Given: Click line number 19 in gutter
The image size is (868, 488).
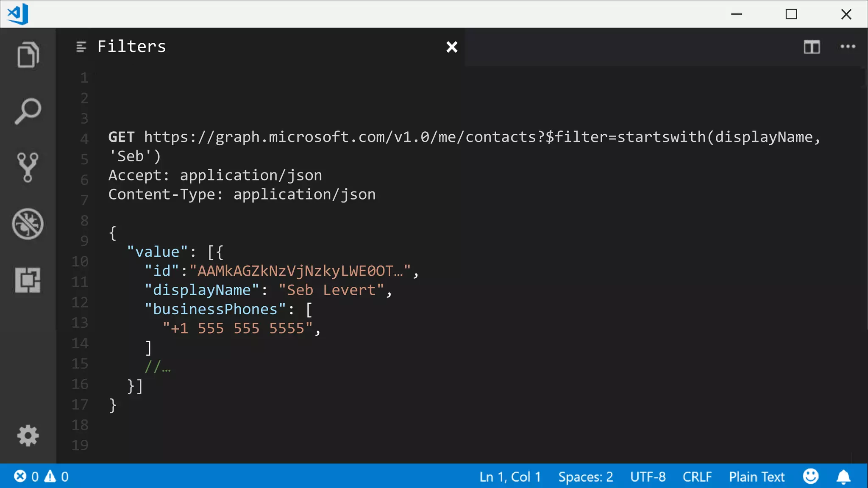Looking at the screenshot, I should tap(80, 445).
